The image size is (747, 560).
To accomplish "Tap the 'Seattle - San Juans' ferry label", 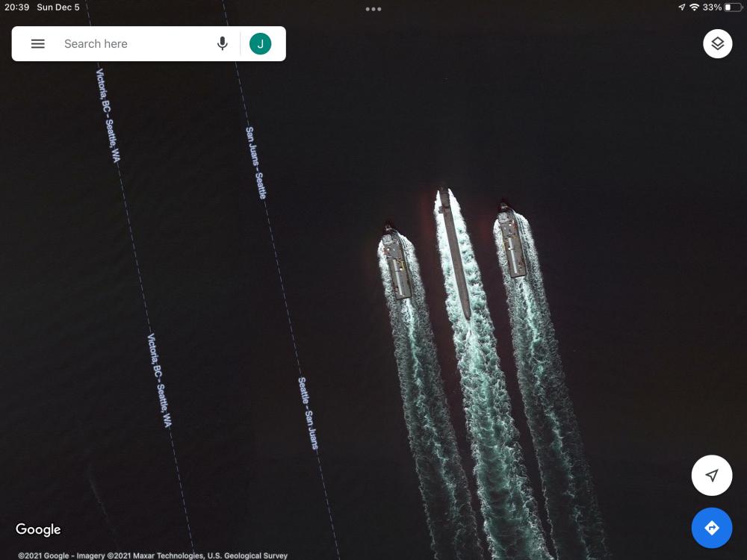I will (x=308, y=413).
